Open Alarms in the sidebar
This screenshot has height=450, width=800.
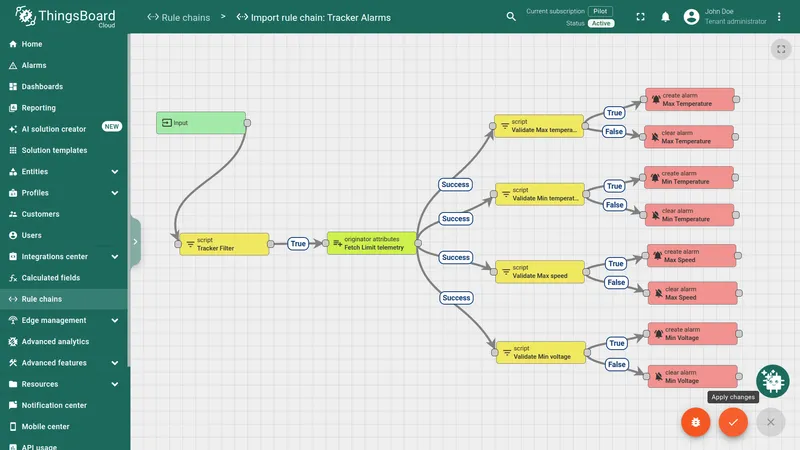(x=64, y=65)
